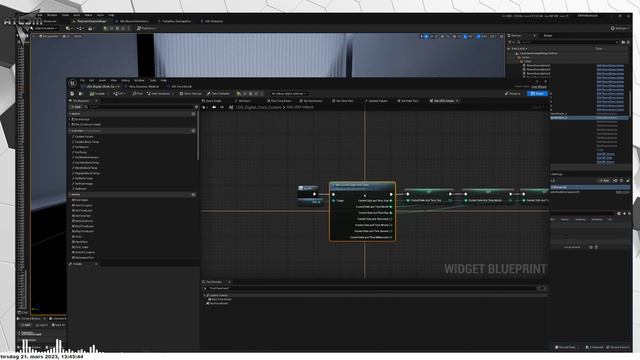Click the Current Date and Time Day pin
The width and height of the screenshot is (640, 360).
coord(391,213)
